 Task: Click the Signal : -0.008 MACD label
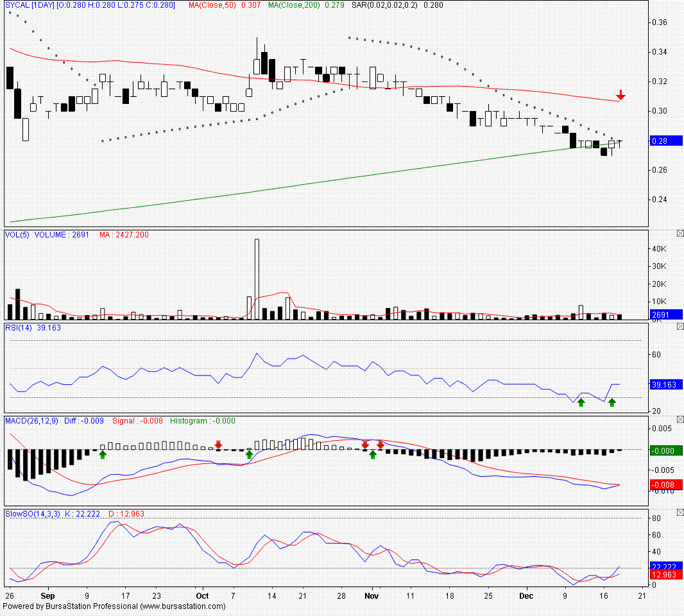pyautogui.click(x=137, y=421)
